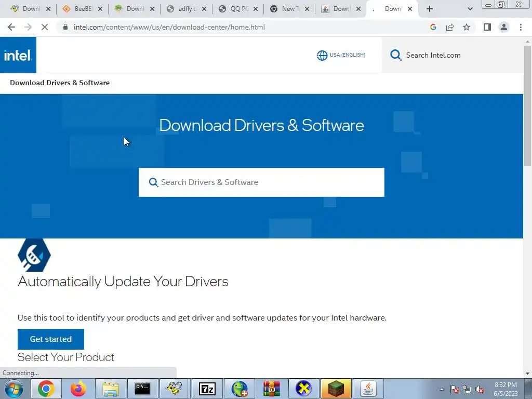Click the address bar URL
532x399 pixels.
pos(169,27)
